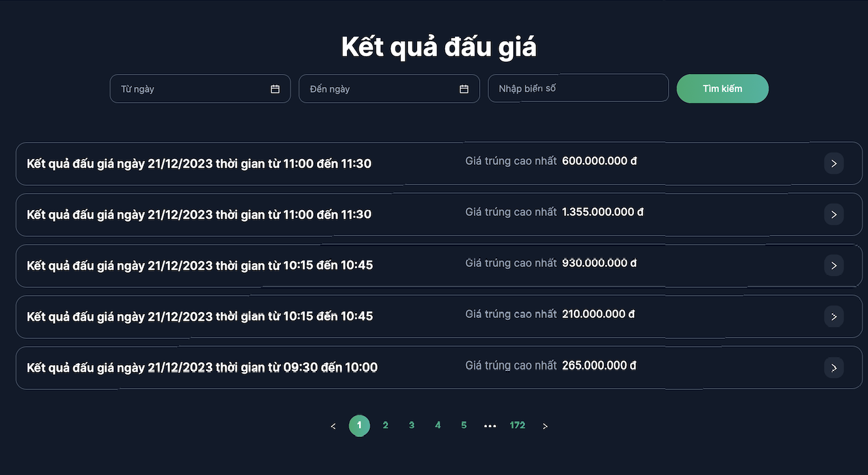868x475 pixels.
Task: Select the Từ ngày date field
Action: click(200, 88)
